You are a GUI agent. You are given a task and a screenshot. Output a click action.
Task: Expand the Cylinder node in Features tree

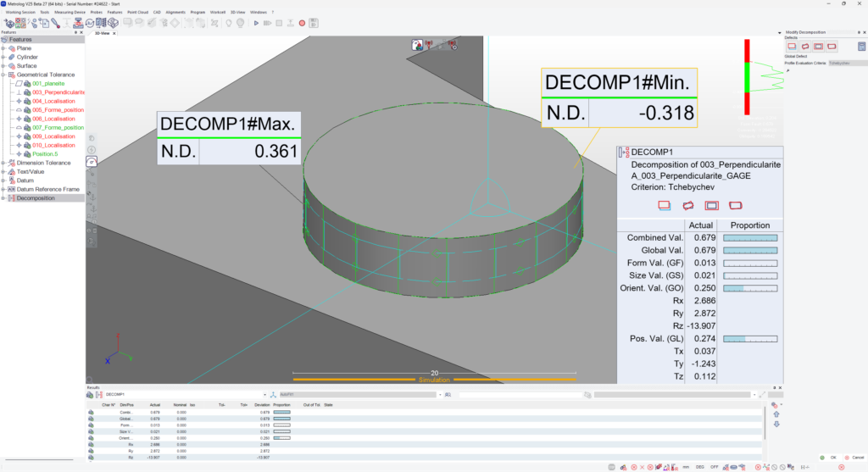3,57
